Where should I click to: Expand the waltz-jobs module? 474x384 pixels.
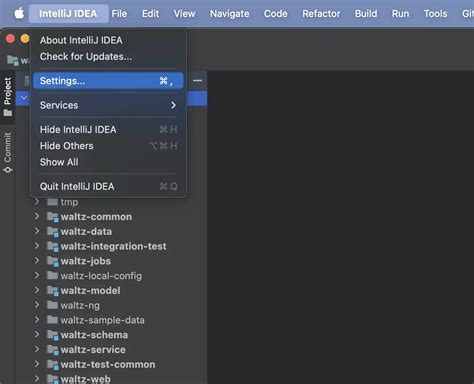click(37, 261)
